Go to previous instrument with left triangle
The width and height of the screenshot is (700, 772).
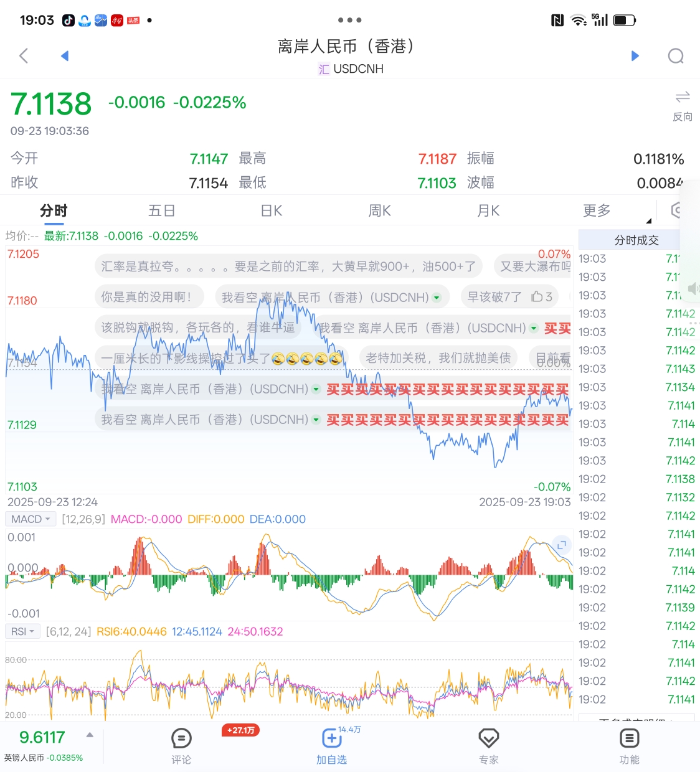(64, 56)
